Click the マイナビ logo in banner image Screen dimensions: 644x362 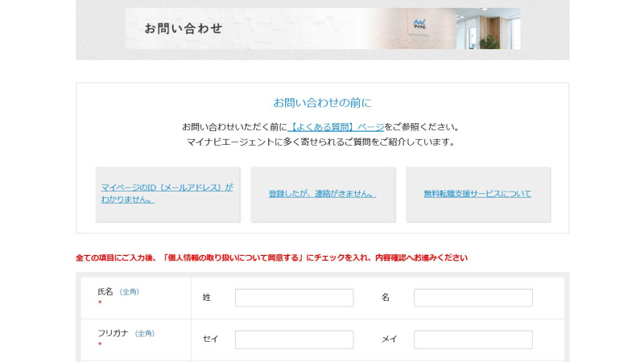point(419,24)
